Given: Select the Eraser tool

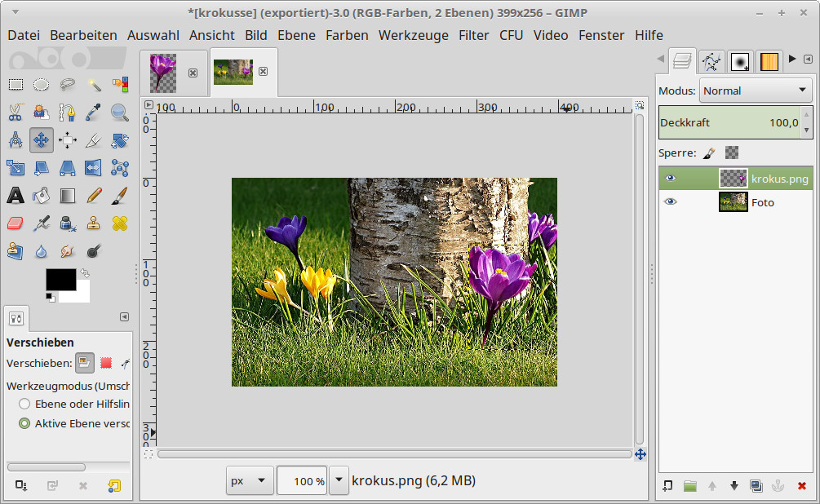Looking at the screenshot, I should pos(16,223).
